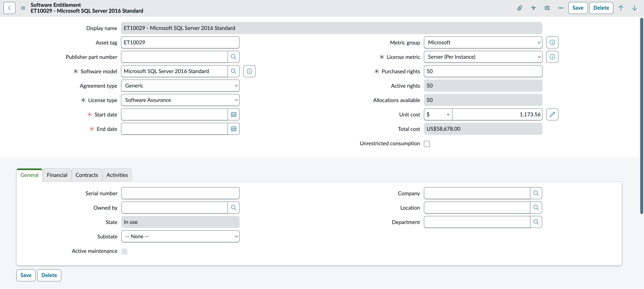The height and width of the screenshot is (289, 644).
Task: Click the Display name read-only field
Action: tap(331, 28)
